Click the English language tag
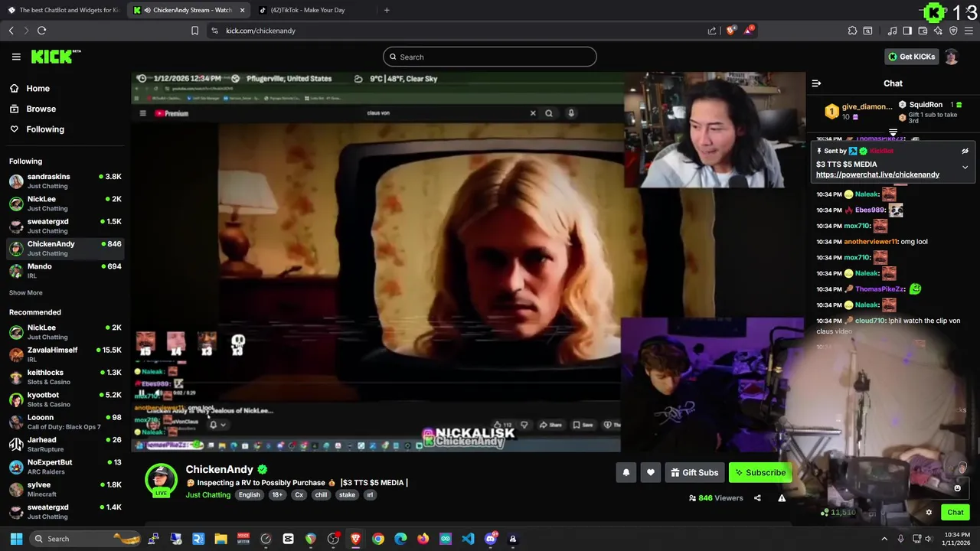This screenshot has height=551, width=980. click(249, 495)
